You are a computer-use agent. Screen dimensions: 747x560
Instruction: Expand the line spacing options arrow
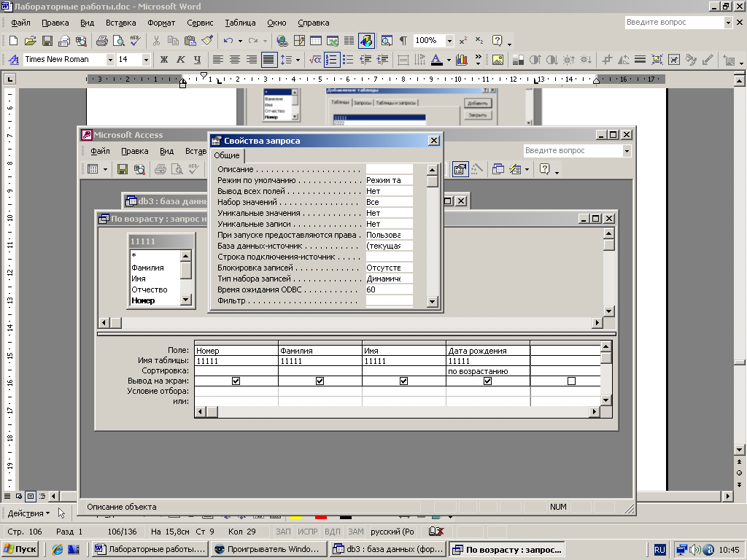(x=298, y=60)
